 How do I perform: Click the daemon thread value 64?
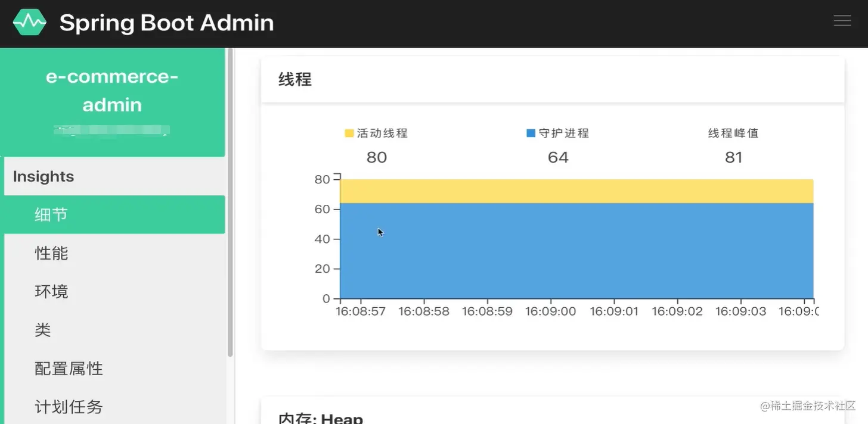[x=558, y=157]
